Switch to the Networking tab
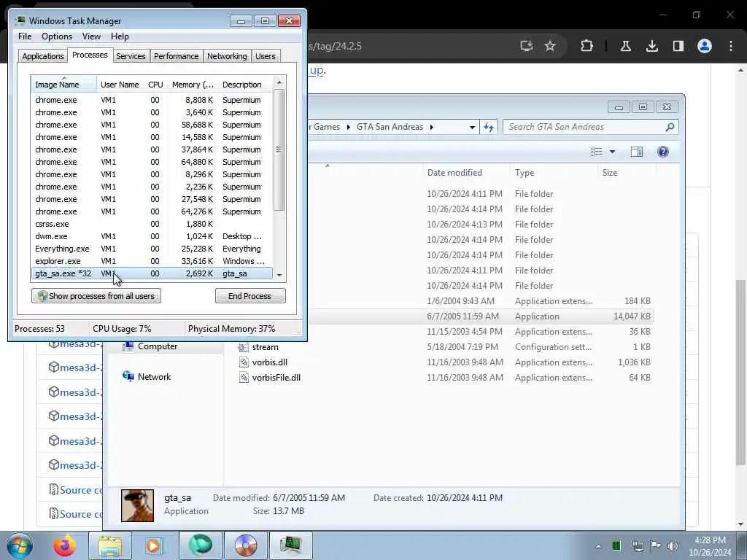Screen dimensions: 747x560 tap(227, 56)
